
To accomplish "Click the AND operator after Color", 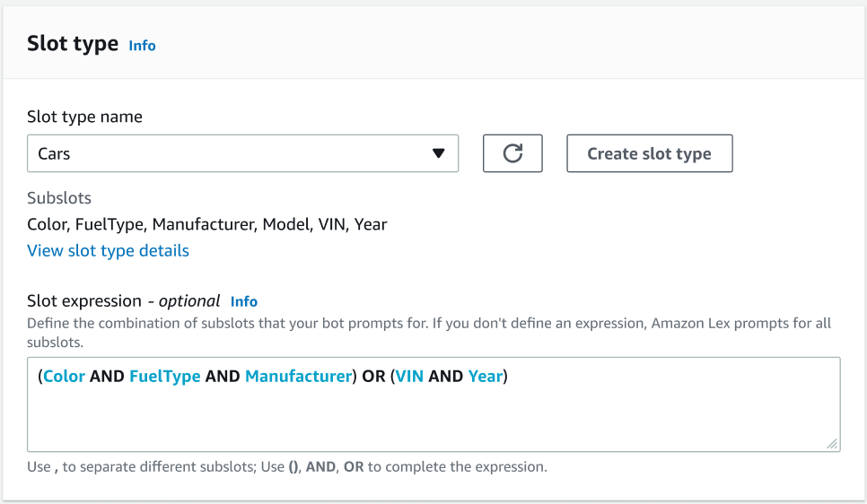I will (x=107, y=377).
